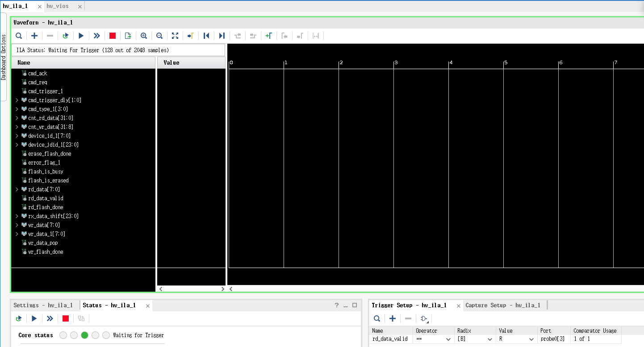Expand the rd_data[7:0] bus signal

point(17,189)
